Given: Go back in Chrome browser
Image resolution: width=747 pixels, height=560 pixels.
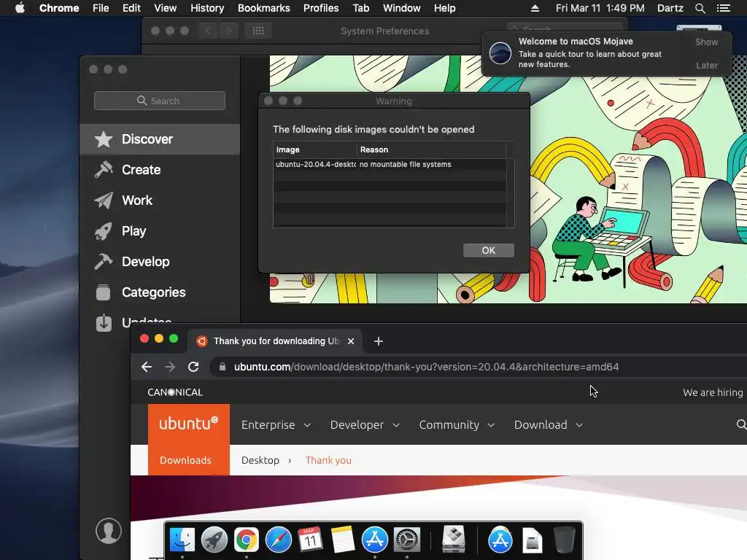Looking at the screenshot, I should [x=147, y=367].
